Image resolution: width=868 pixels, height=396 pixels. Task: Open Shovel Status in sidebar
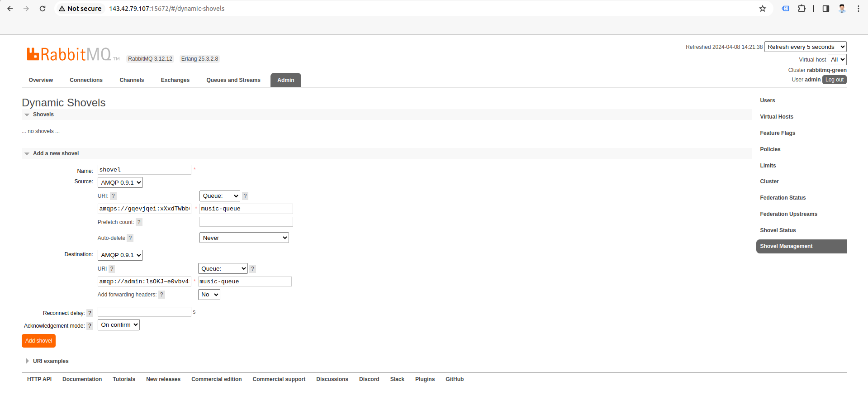pyautogui.click(x=778, y=230)
